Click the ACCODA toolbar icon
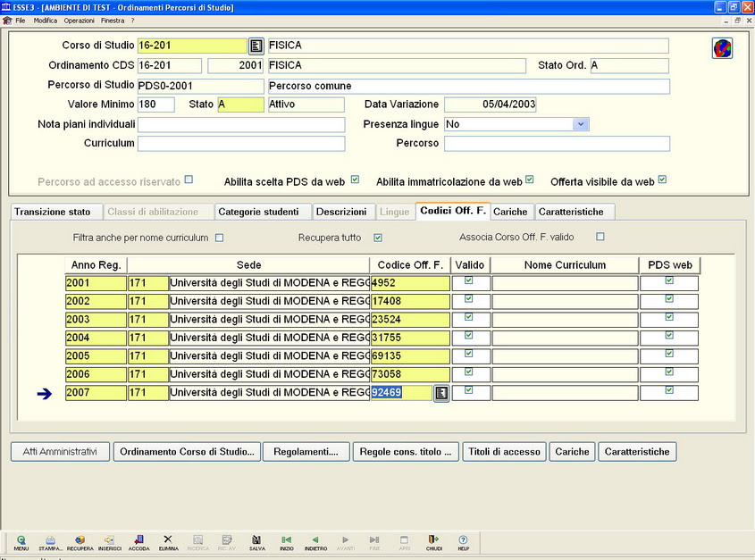This screenshot has width=755, height=560. pos(138,543)
